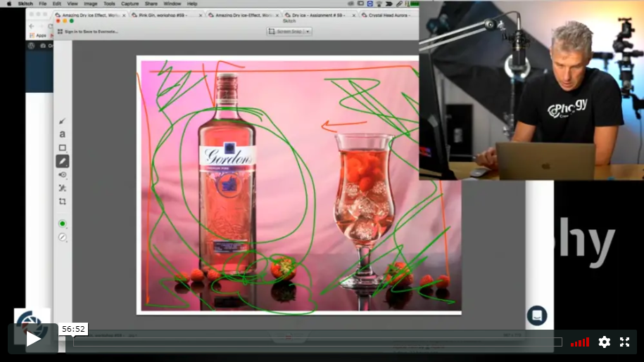The height and width of the screenshot is (362, 644).
Task: Open the Capture menu
Action: pos(130,4)
